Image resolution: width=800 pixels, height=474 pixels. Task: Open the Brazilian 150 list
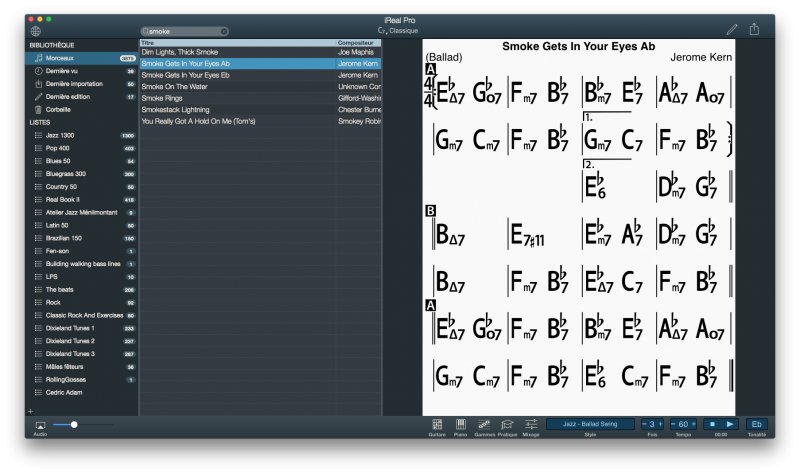click(x=82, y=238)
